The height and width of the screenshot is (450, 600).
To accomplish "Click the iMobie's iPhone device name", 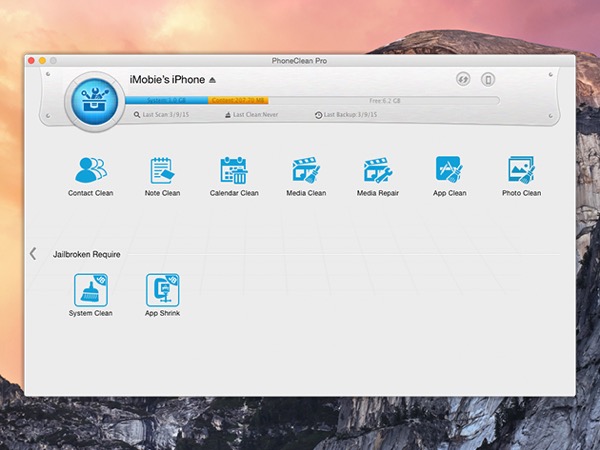I will [167, 80].
